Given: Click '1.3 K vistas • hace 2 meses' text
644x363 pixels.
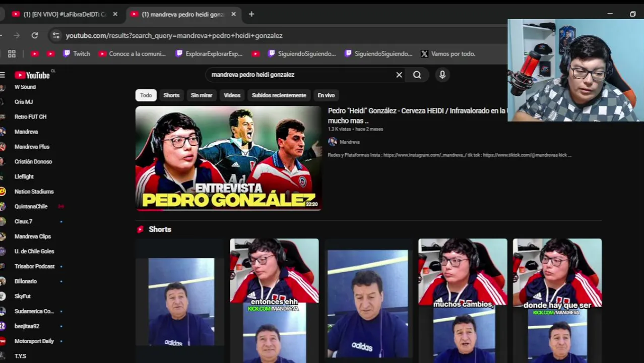Looking at the screenshot, I should coord(355,129).
